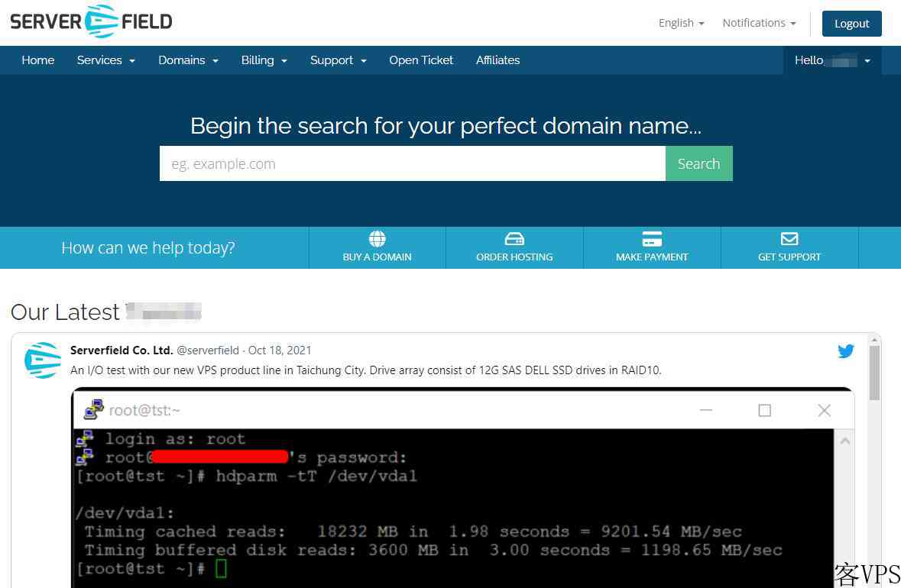Open the terminal screenshot image in tweet
This screenshot has width=901, height=588.
[x=462, y=487]
